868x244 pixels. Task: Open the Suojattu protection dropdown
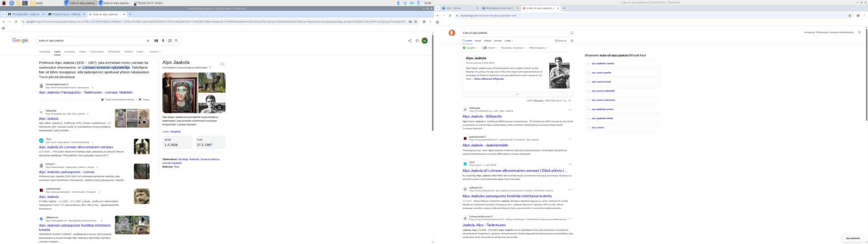tap(470, 48)
